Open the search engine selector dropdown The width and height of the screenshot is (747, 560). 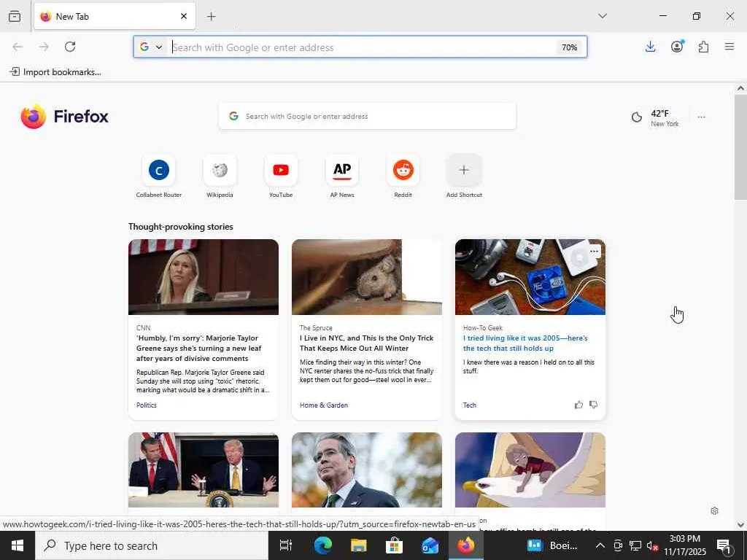click(151, 47)
